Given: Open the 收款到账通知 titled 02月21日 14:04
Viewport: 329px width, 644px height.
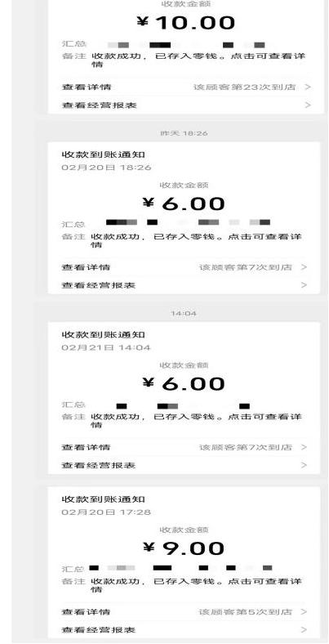Looking at the screenshot, I should pos(103,335).
